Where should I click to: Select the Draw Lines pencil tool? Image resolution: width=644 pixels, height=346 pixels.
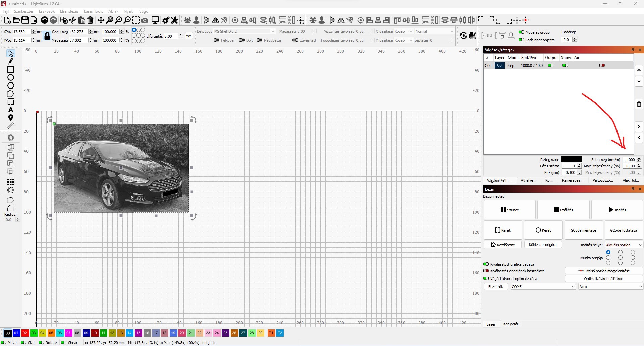click(11, 61)
